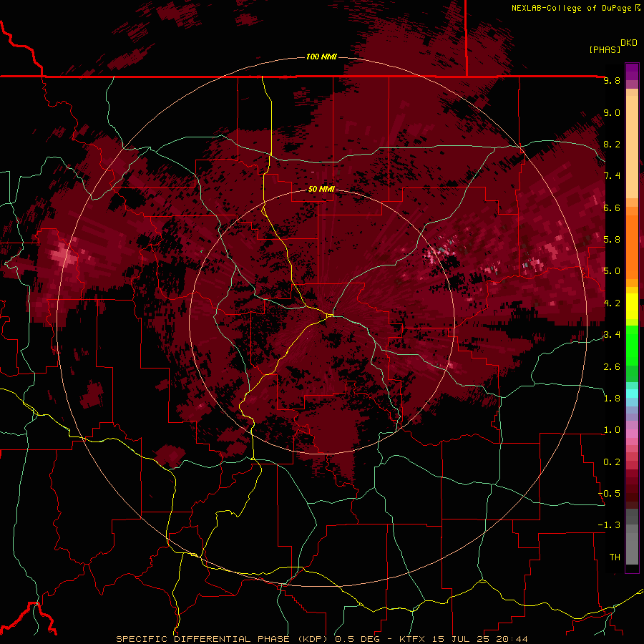644x644 pixels.
Task: Click the 5.0 scale value
Action: pos(612,271)
